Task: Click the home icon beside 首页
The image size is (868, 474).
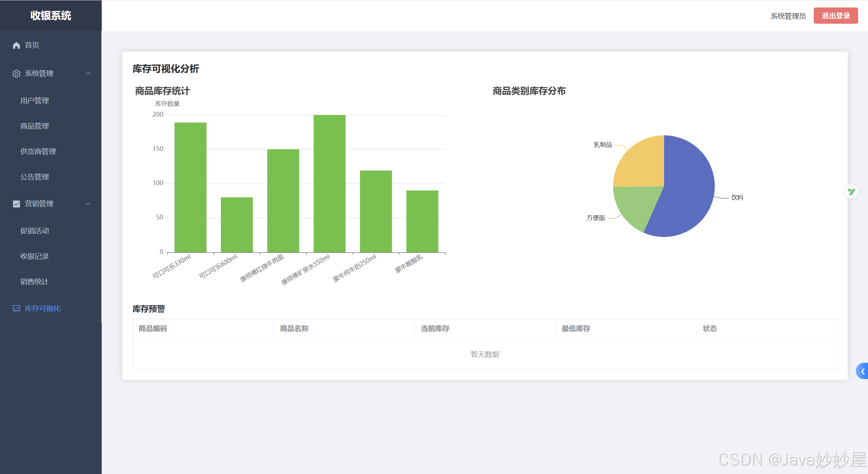Action: 16,45
